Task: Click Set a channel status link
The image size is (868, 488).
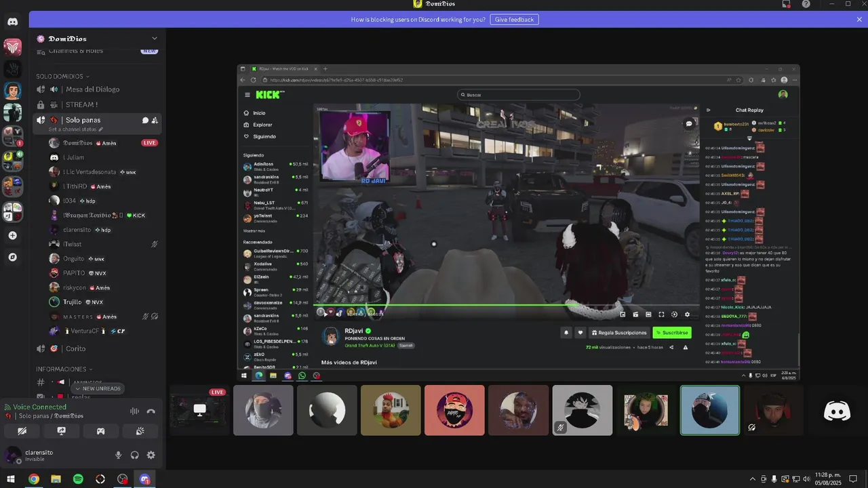Action: point(76,129)
